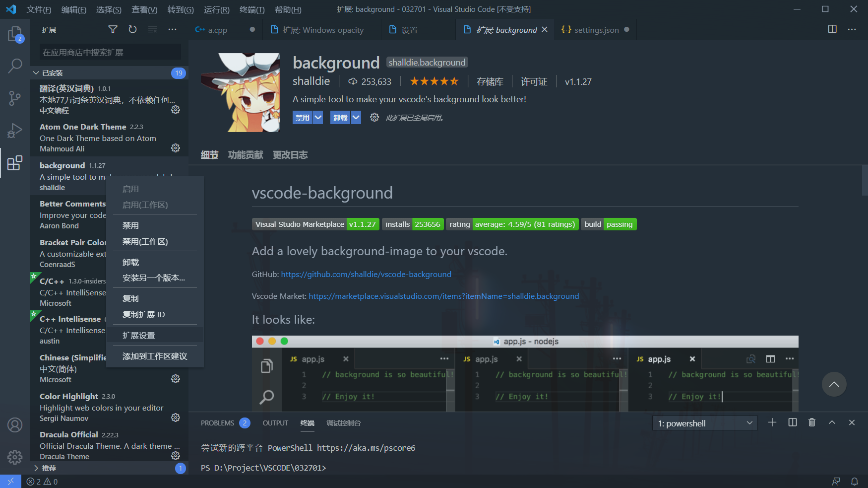Click the remote window indicator bottom-left
The height and width of the screenshot is (488, 868).
pos(10,481)
